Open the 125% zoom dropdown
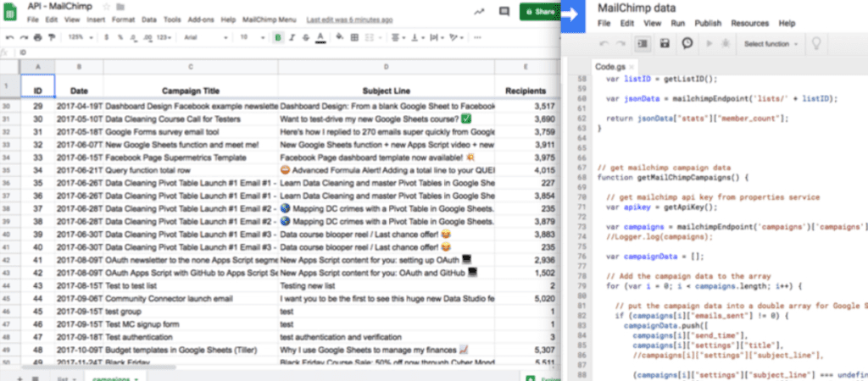The height and width of the screenshot is (381, 868). [x=80, y=37]
